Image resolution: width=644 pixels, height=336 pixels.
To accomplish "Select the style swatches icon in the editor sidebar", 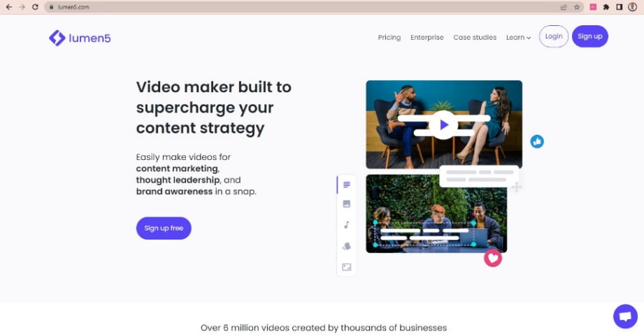I will [x=347, y=246].
